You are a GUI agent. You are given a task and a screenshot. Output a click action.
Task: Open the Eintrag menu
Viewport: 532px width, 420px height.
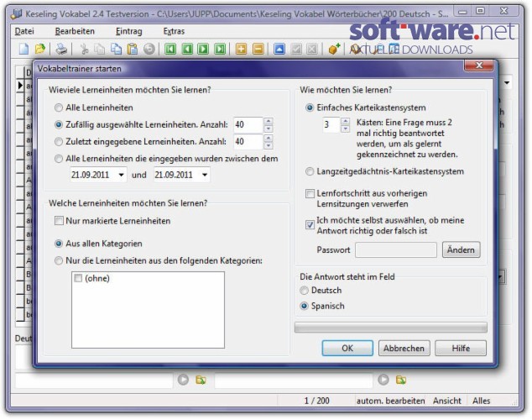(x=128, y=31)
